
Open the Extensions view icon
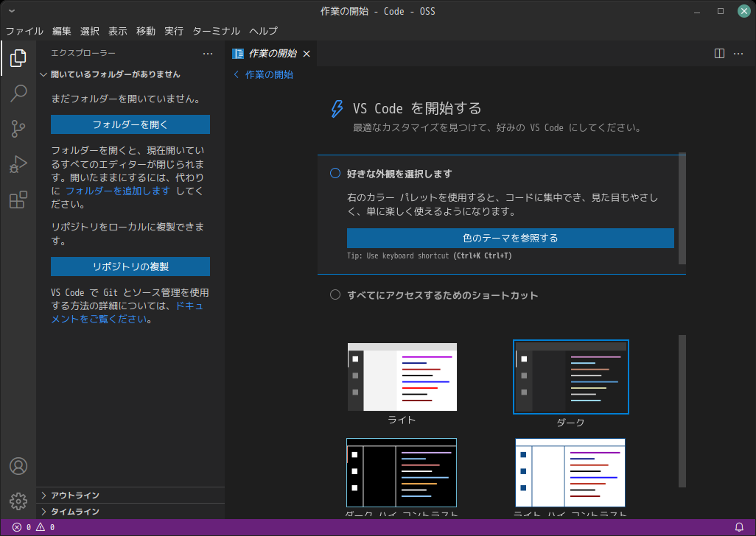(x=18, y=200)
